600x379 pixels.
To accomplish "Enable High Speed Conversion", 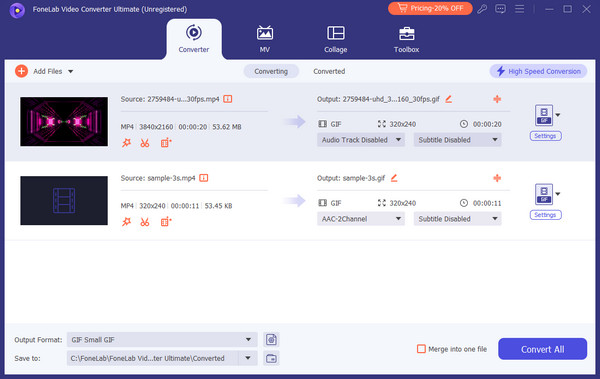I will [x=538, y=71].
